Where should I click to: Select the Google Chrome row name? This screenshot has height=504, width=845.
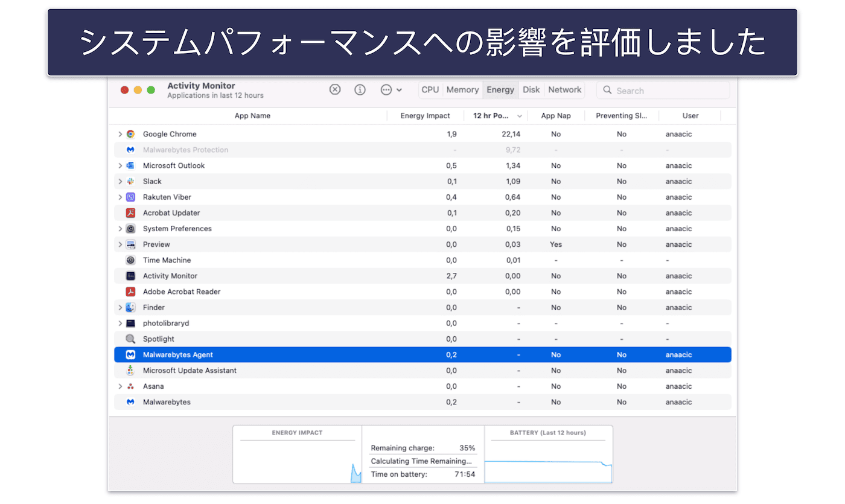(x=170, y=134)
